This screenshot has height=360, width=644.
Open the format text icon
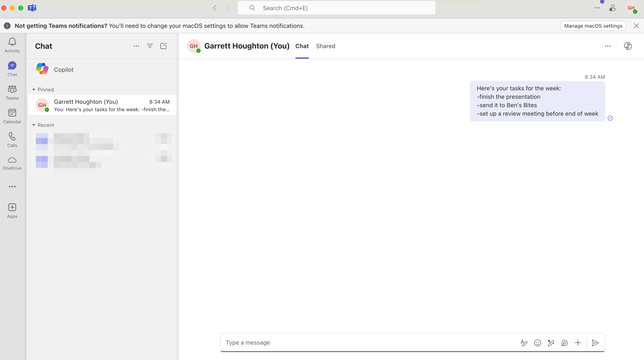click(x=524, y=343)
